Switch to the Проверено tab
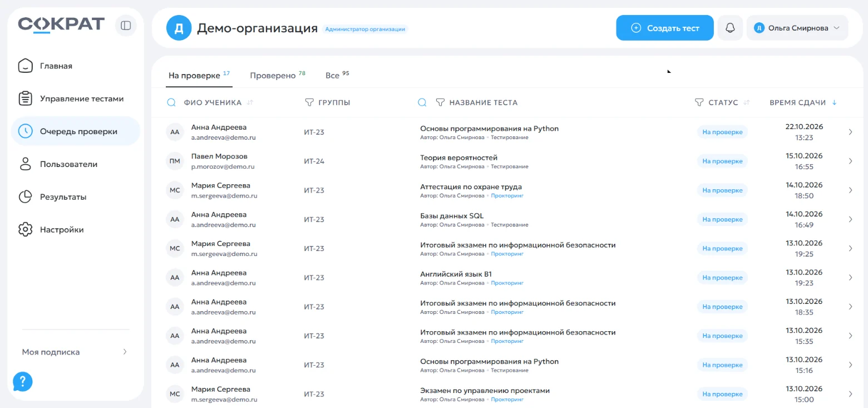 click(278, 75)
